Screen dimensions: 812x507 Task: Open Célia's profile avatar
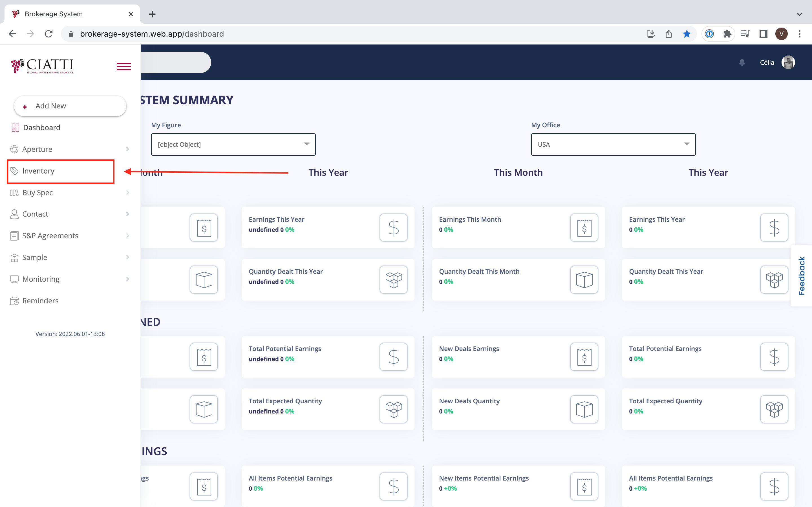click(788, 62)
